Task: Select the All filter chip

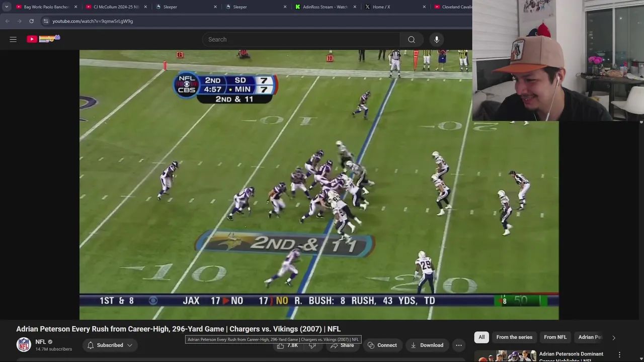Action: [x=481, y=337]
